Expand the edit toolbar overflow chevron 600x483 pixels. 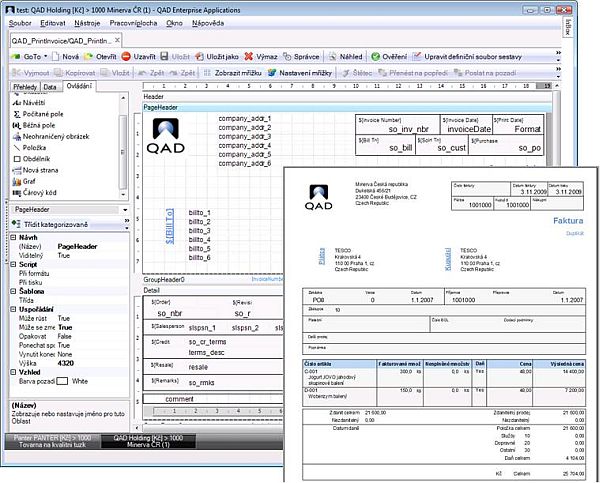pyautogui.click(x=558, y=72)
